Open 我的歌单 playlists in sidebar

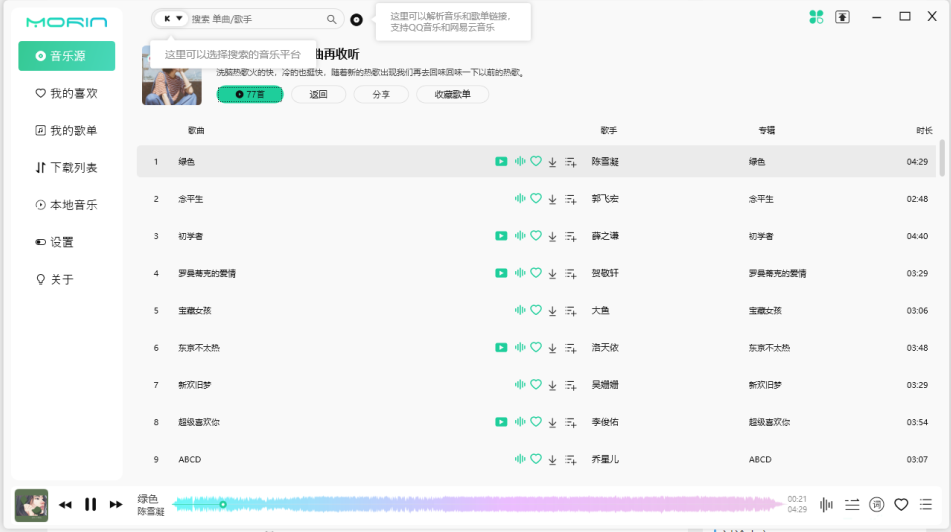tap(67, 130)
